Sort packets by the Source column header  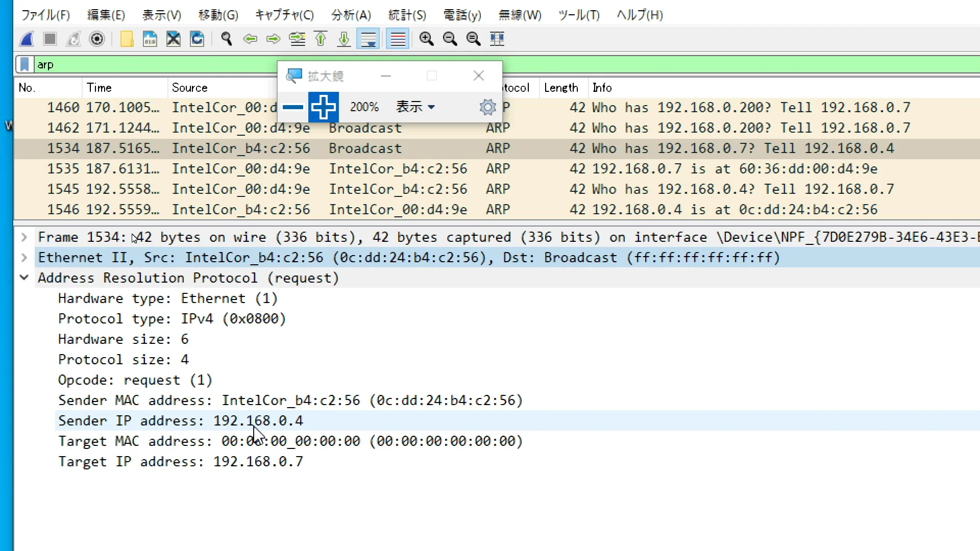pos(222,88)
